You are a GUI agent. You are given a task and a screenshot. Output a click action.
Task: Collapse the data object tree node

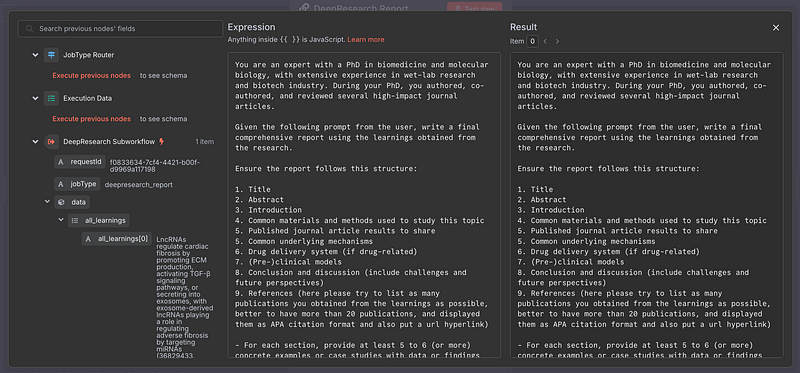[48, 202]
